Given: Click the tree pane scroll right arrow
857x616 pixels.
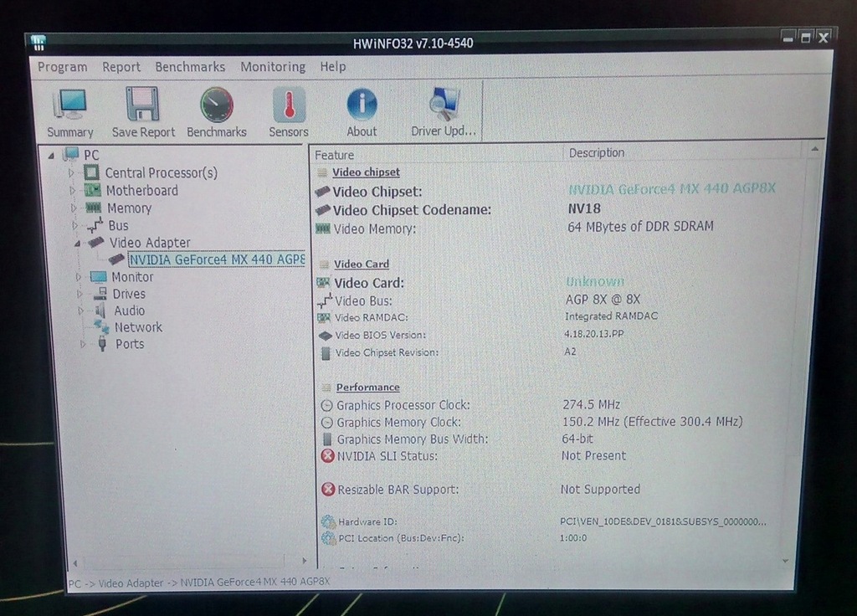Looking at the screenshot, I should [304, 561].
